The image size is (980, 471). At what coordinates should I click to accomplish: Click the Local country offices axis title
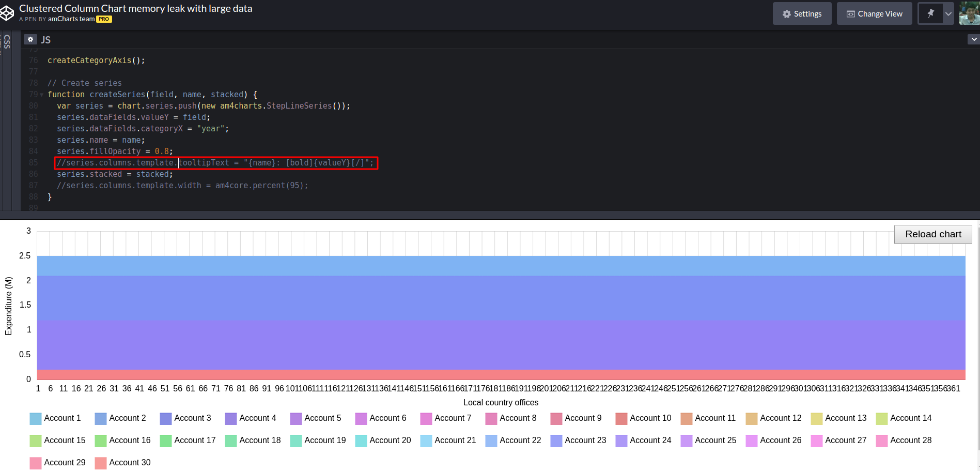[x=501, y=403]
